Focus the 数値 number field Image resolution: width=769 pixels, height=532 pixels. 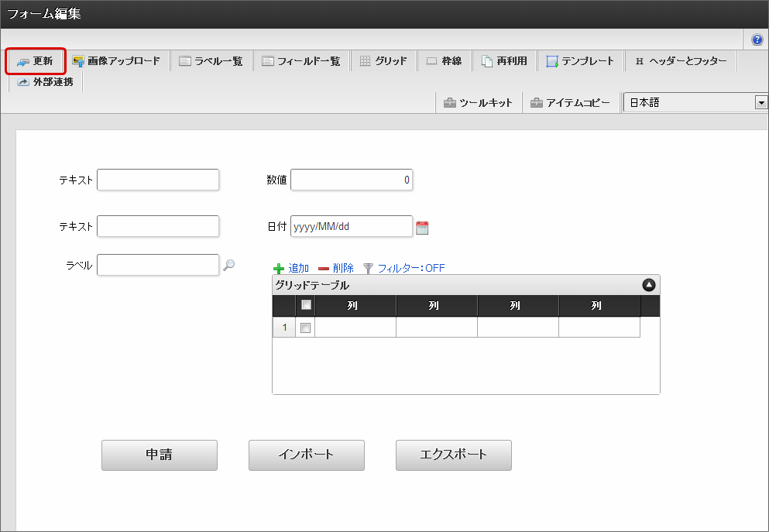pos(352,180)
